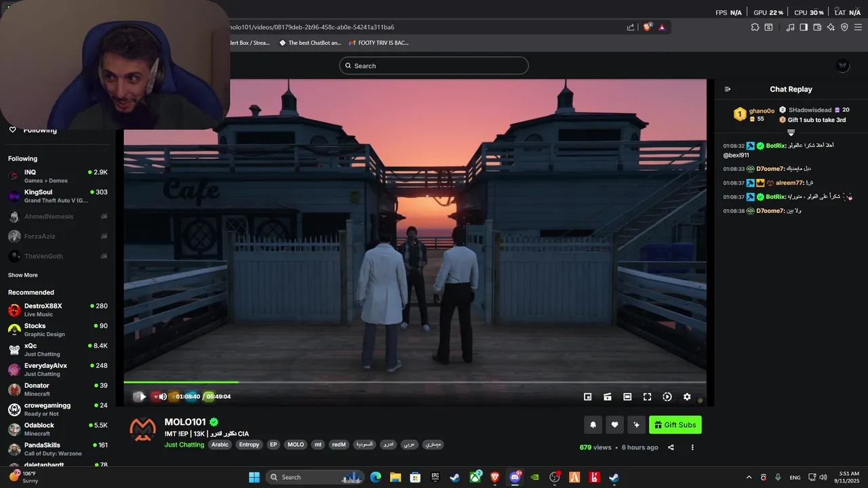Open EverydayAlvx recommended channel
The height and width of the screenshot is (488, 868).
pyautogui.click(x=58, y=369)
